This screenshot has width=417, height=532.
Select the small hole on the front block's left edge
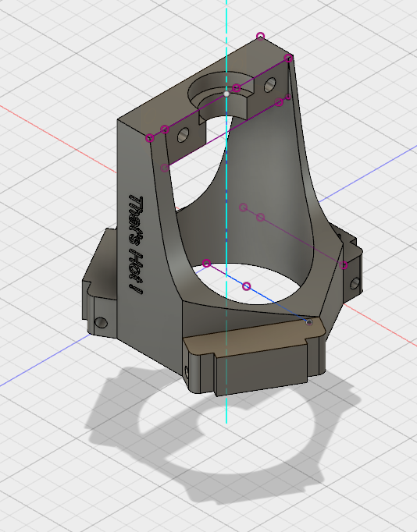click(187, 372)
